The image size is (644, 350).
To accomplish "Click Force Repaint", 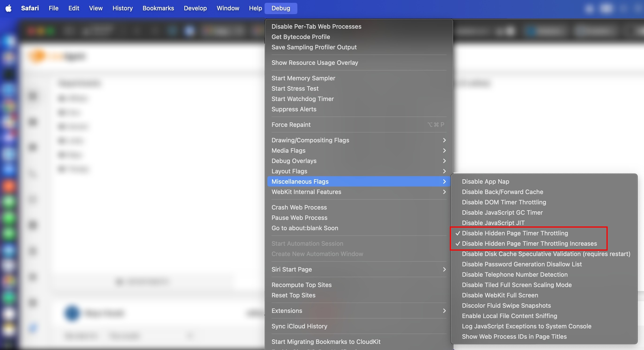I will coord(291,125).
